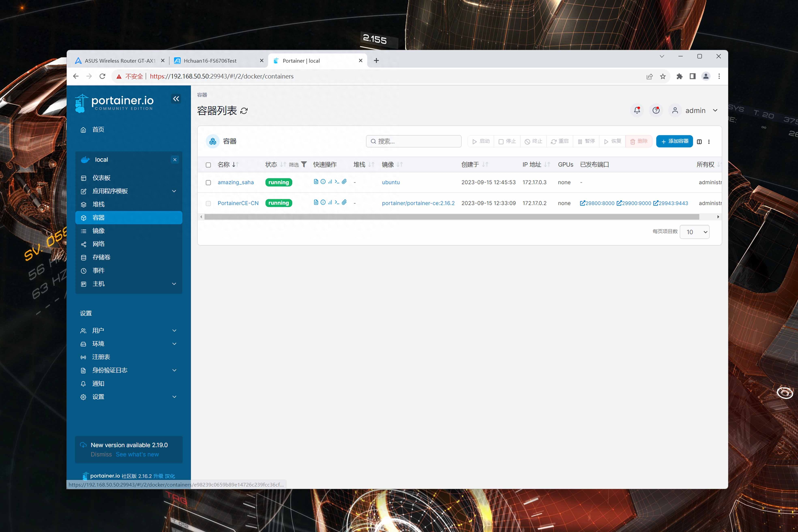Focus the 搜索 search field

click(x=414, y=141)
